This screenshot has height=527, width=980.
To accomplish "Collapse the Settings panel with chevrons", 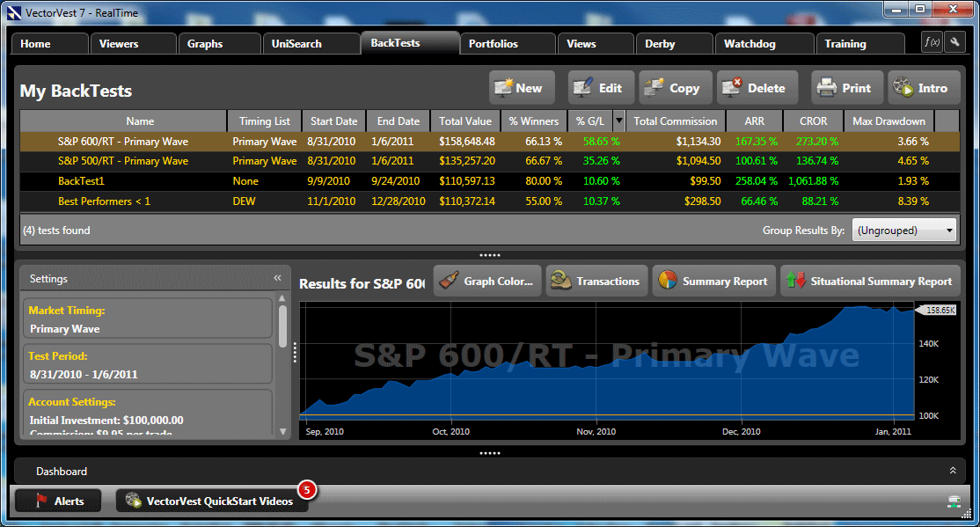I will tap(277, 278).
